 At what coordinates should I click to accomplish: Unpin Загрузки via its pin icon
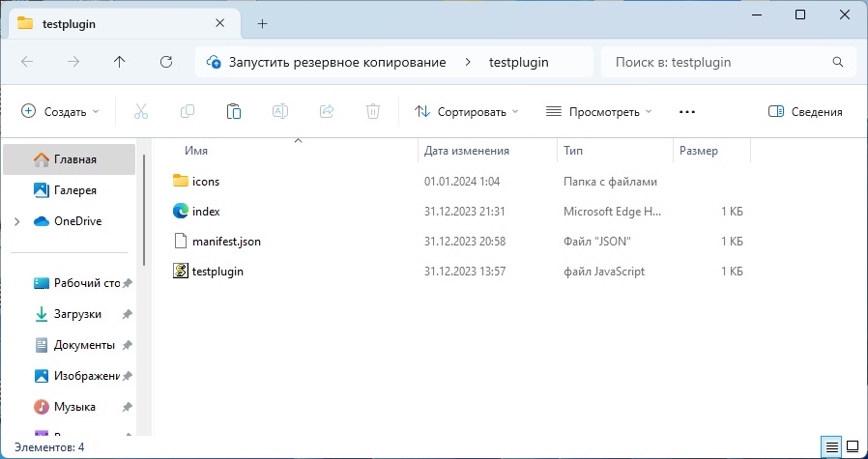pyautogui.click(x=127, y=314)
